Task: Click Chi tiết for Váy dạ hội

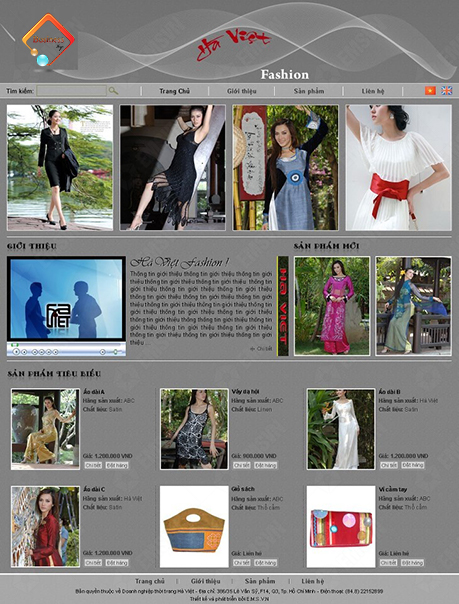Action: click(242, 465)
